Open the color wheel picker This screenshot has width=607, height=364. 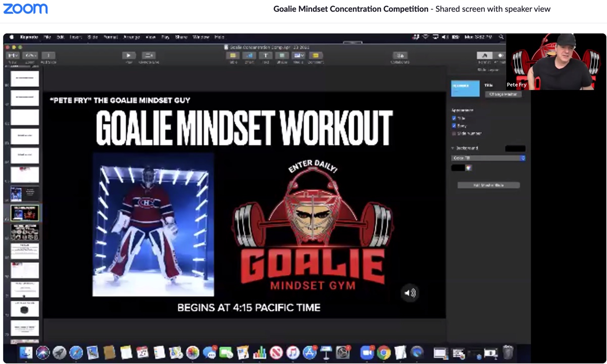(x=469, y=168)
